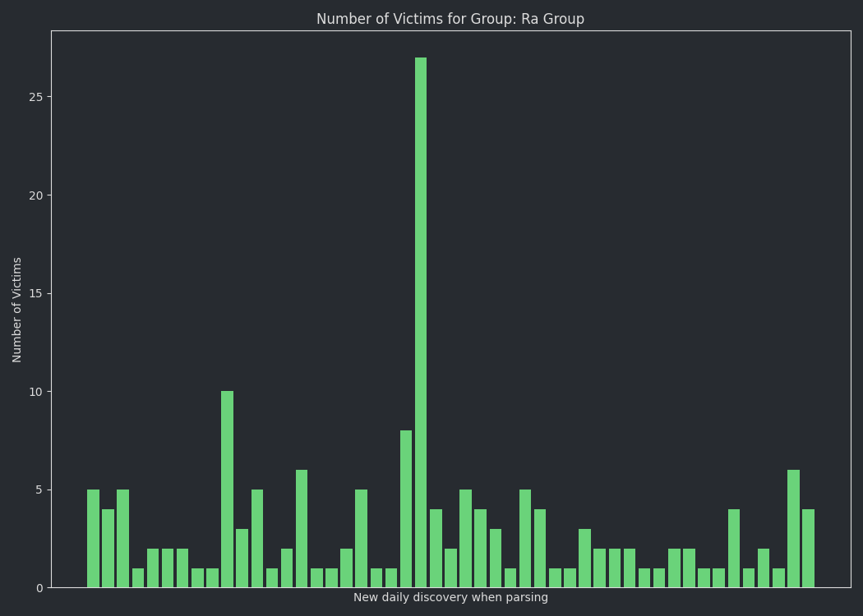The width and height of the screenshot is (863, 616).
Task: Click the y-axis tick label "0"
Action: coord(39,588)
